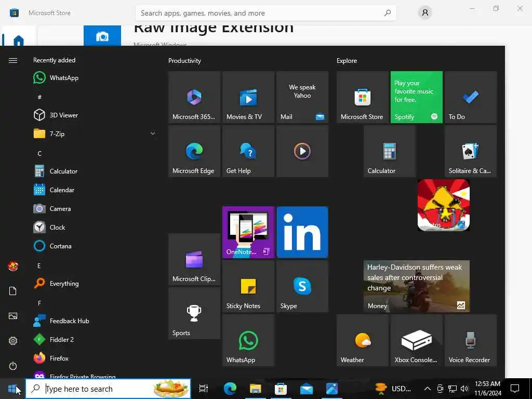The image size is (532, 399).
Task: Open Clock app from list
Action: (x=94, y=228)
